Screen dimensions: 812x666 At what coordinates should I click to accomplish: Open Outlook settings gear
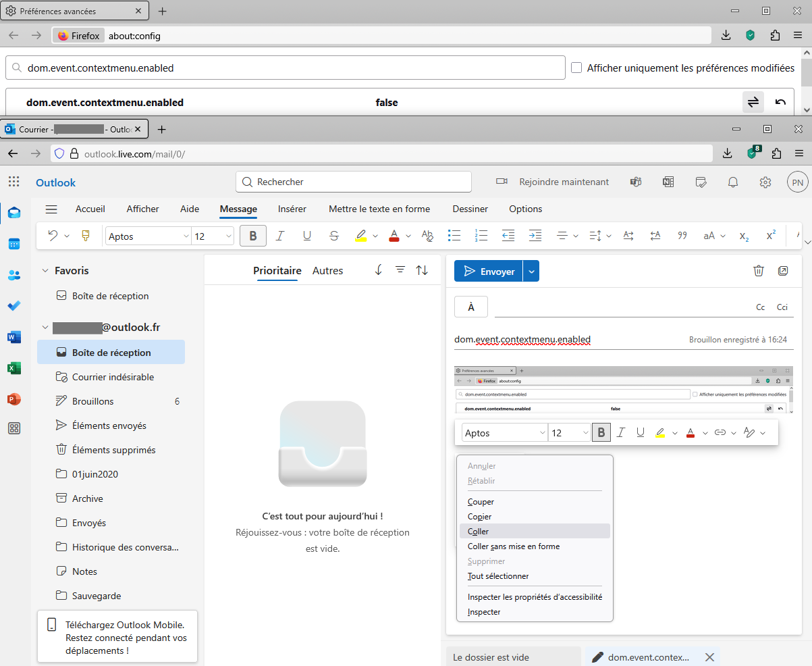pyautogui.click(x=765, y=182)
